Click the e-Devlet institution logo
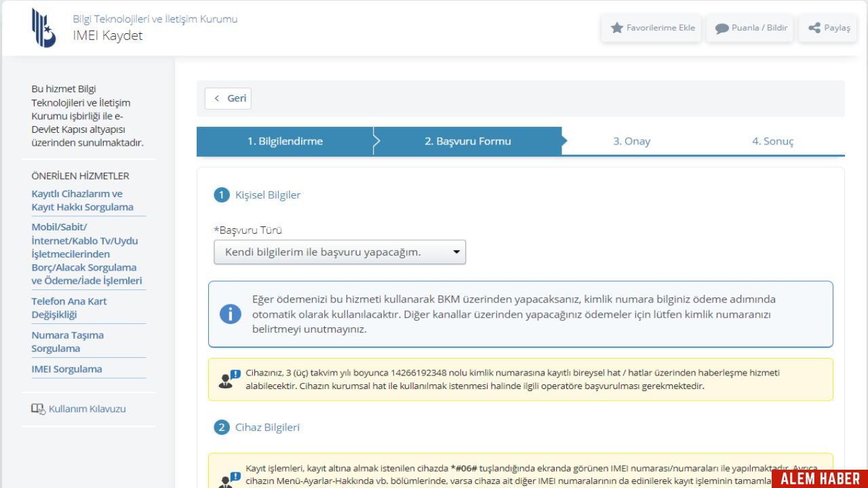Image resolution: width=868 pixels, height=488 pixels. (44, 28)
